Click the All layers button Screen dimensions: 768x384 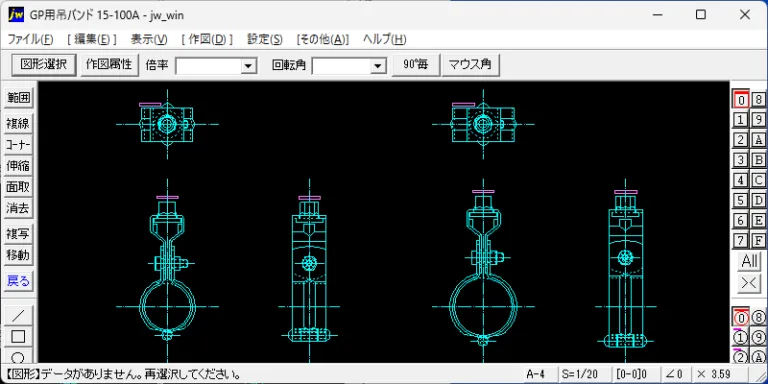[x=749, y=262]
